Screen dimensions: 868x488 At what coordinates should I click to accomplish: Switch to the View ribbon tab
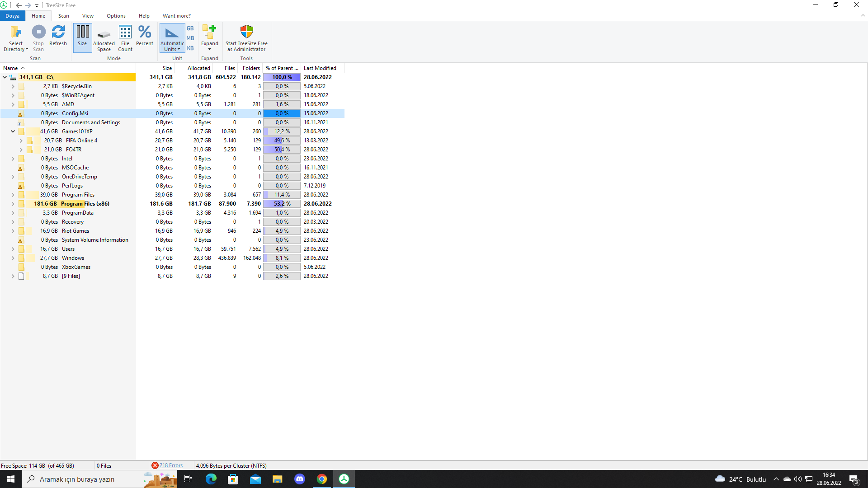pos(88,16)
